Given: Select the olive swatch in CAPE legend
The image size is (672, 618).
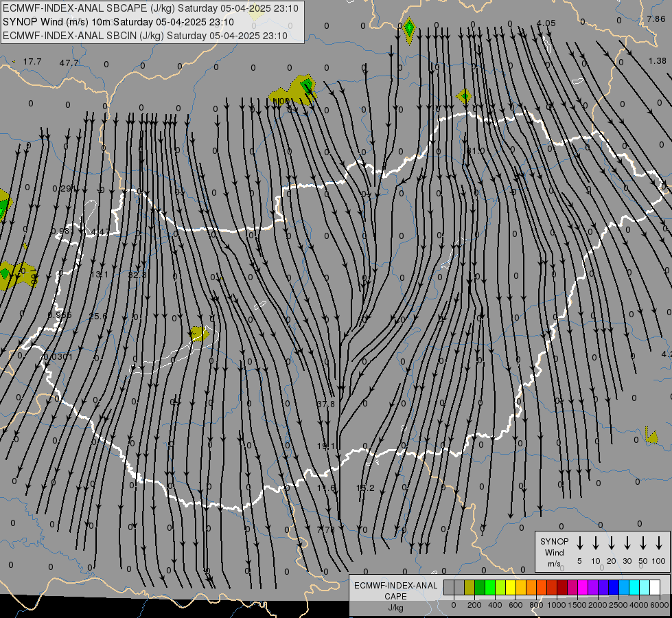Looking at the screenshot, I should click(x=470, y=588).
